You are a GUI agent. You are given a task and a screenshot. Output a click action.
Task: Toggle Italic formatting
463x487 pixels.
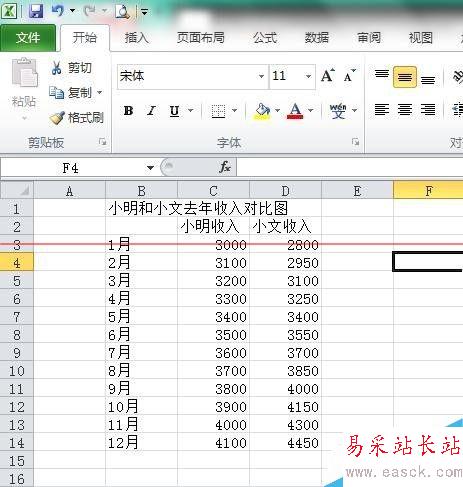(152, 111)
